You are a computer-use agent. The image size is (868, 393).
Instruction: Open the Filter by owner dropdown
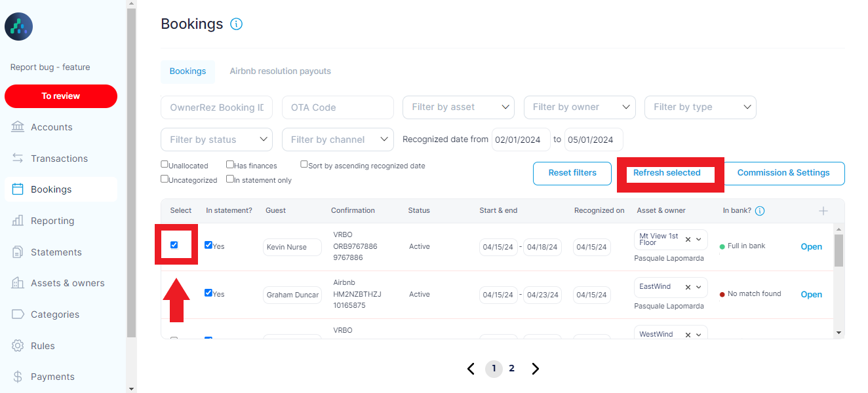pyautogui.click(x=580, y=107)
